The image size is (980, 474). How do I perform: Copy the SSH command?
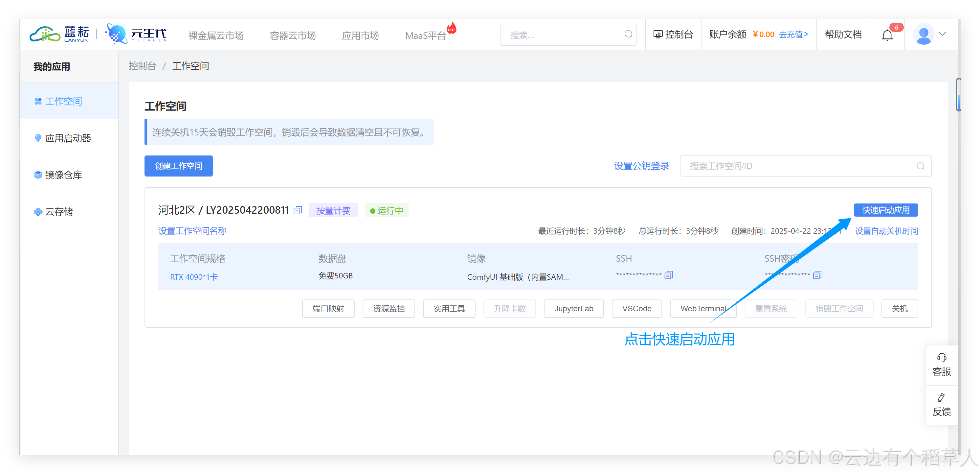tap(668, 275)
